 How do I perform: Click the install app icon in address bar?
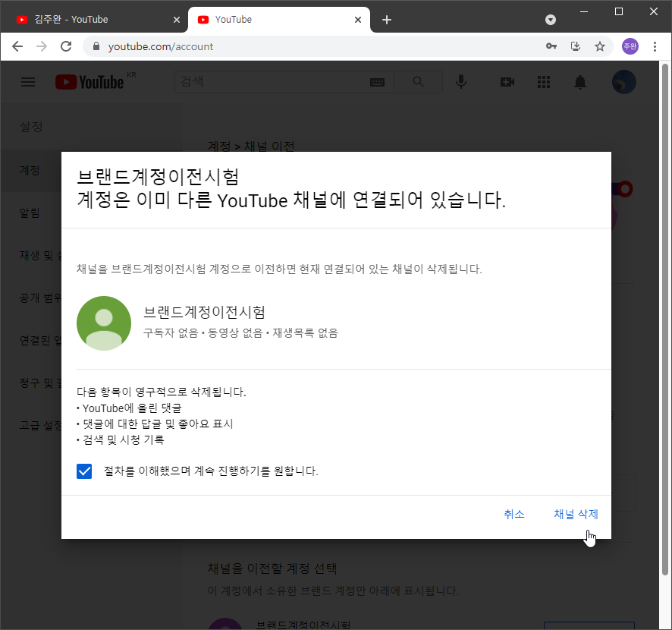576,46
